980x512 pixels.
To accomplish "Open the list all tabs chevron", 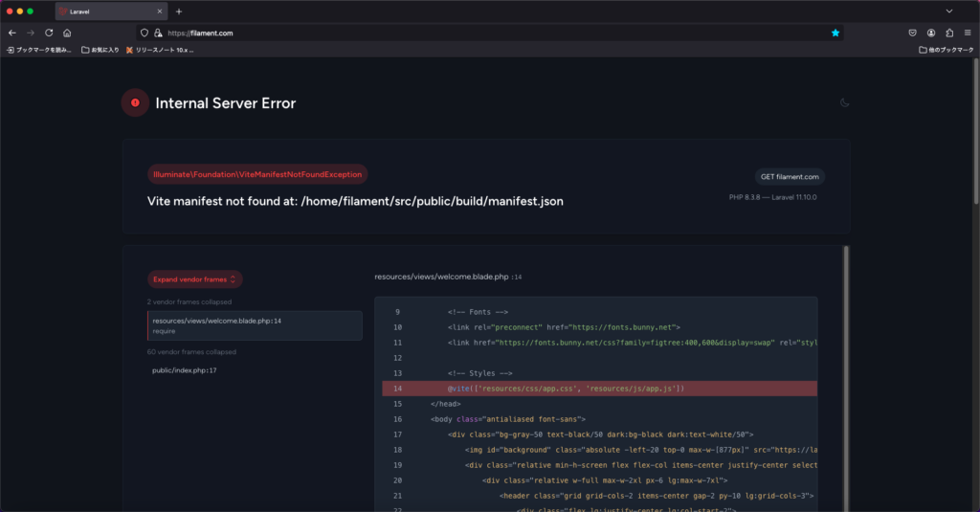I will [x=948, y=11].
